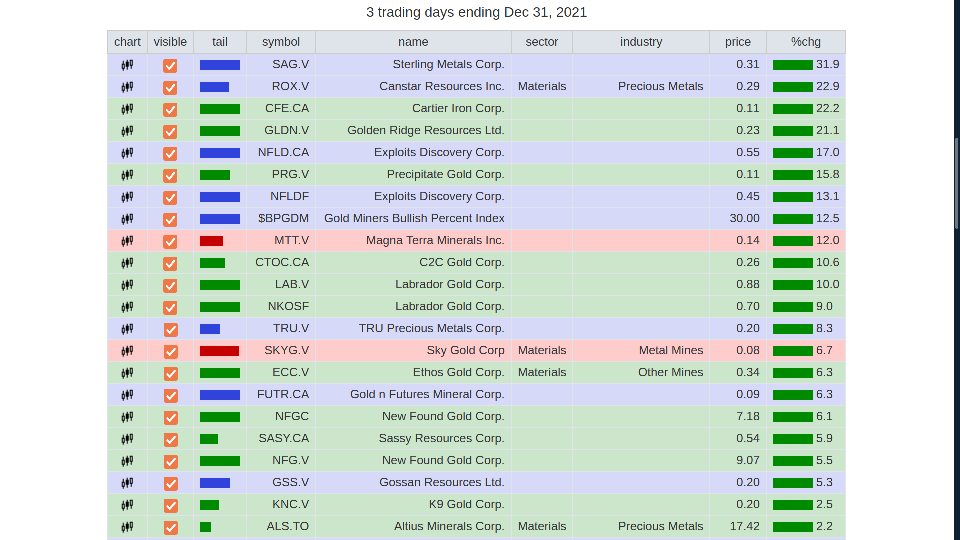This screenshot has height=540, width=960.
Task: Open the chart icon for SKYG.V
Action: (x=127, y=351)
